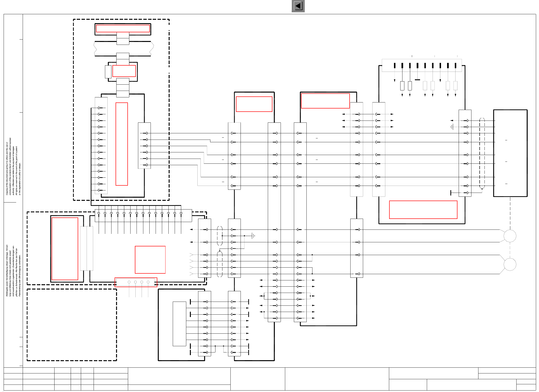Click the empty dashed frame at bottom left
Viewport: 539px width, 392px height.
coord(72,325)
